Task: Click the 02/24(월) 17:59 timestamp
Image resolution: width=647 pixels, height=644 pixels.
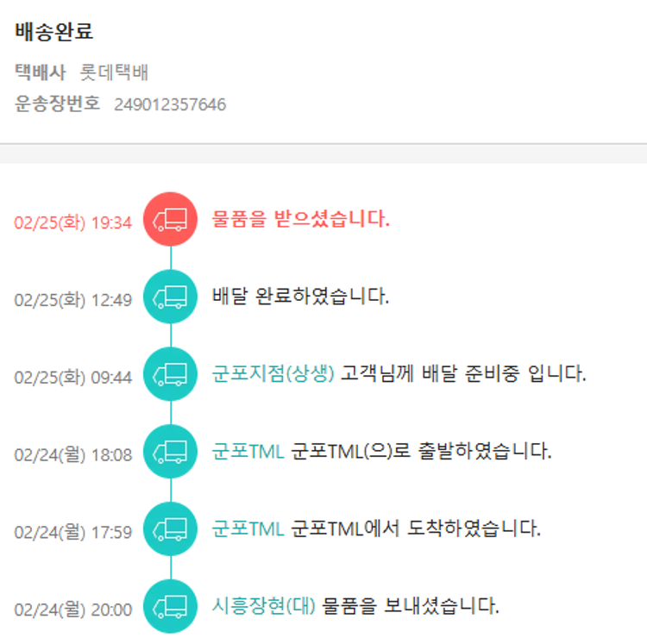Action: [72, 532]
